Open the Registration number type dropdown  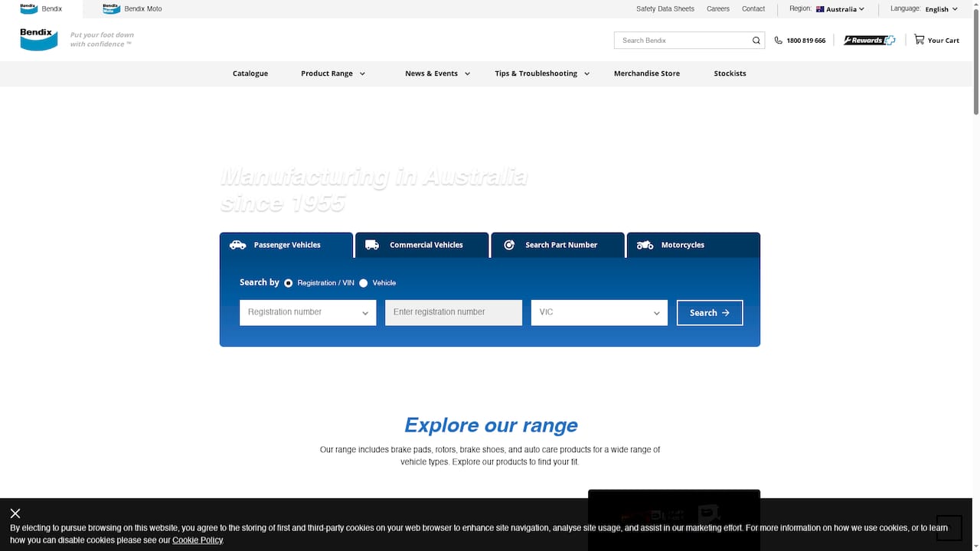click(x=307, y=312)
